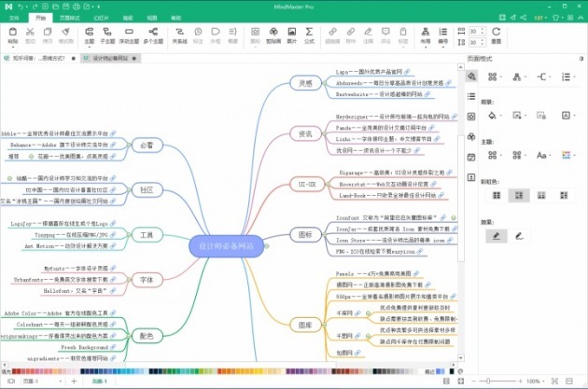Select the third rainbow color option
588x389 pixels.
pyautogui.click(x=541, y=195)
